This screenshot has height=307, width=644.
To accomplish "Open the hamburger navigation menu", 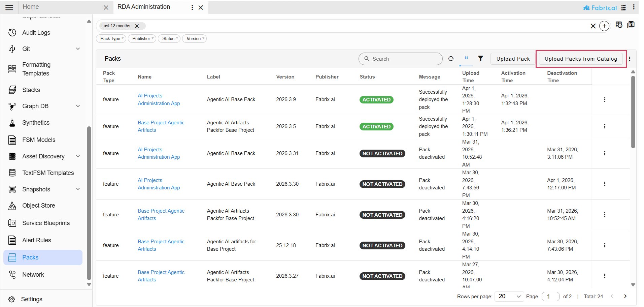I will point(9,7).
